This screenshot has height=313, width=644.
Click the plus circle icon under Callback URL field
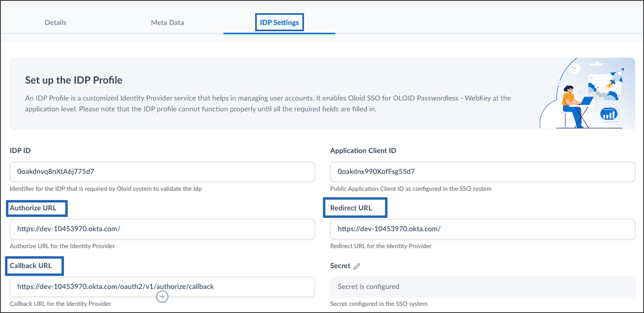click(162, 297)
